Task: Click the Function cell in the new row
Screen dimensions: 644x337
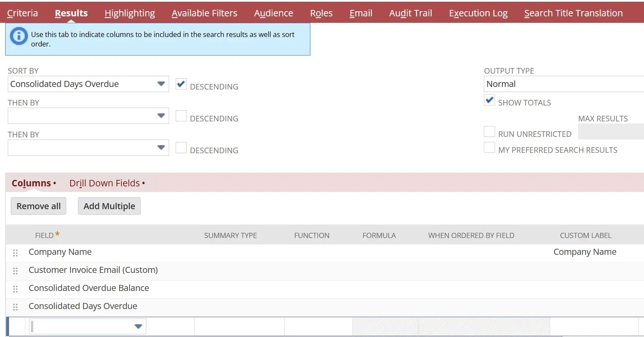Action: pyautogui.click(x=318, y=327)
